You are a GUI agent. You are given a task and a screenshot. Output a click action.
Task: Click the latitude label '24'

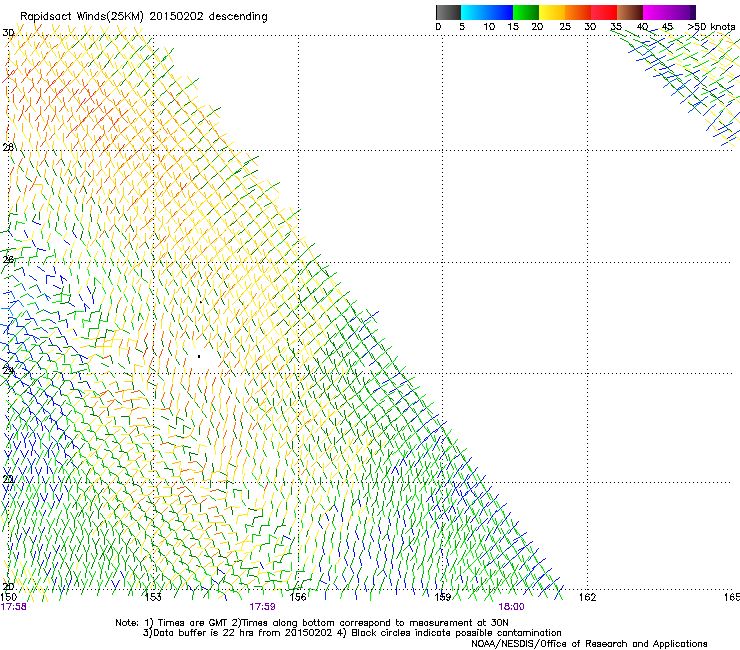[8, 370]
